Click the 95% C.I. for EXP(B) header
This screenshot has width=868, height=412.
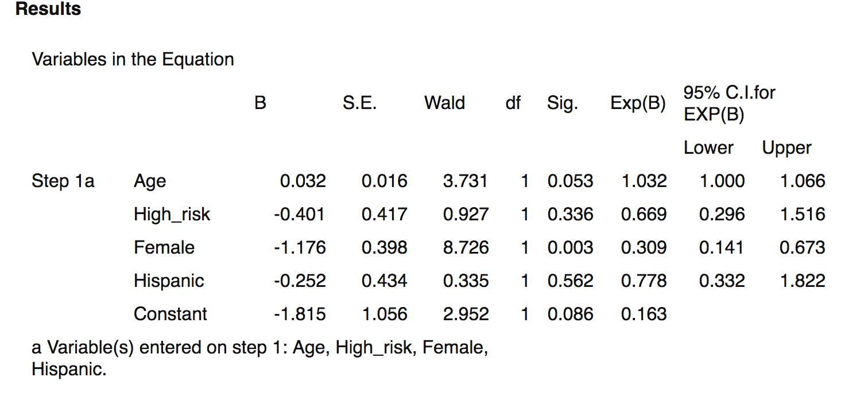[x=729, y=103]
